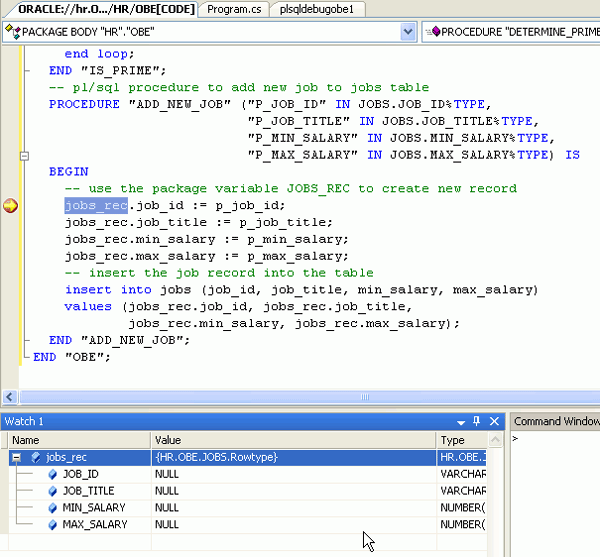Collapse the jobs_rec watch tree node

tap(17, 457)
